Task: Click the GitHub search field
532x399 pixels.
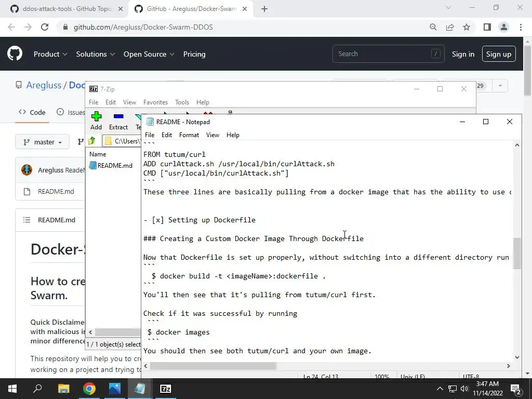Action: coord(388,54)
